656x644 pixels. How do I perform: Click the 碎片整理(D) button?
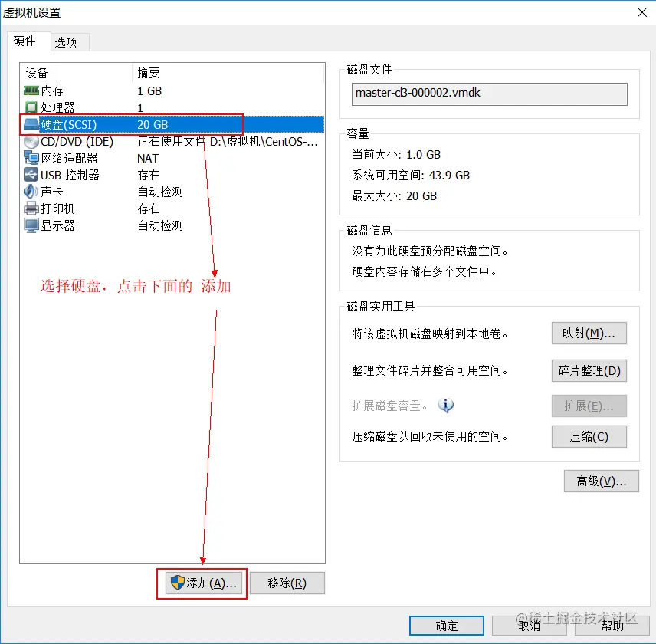click(x=589, y=370)
